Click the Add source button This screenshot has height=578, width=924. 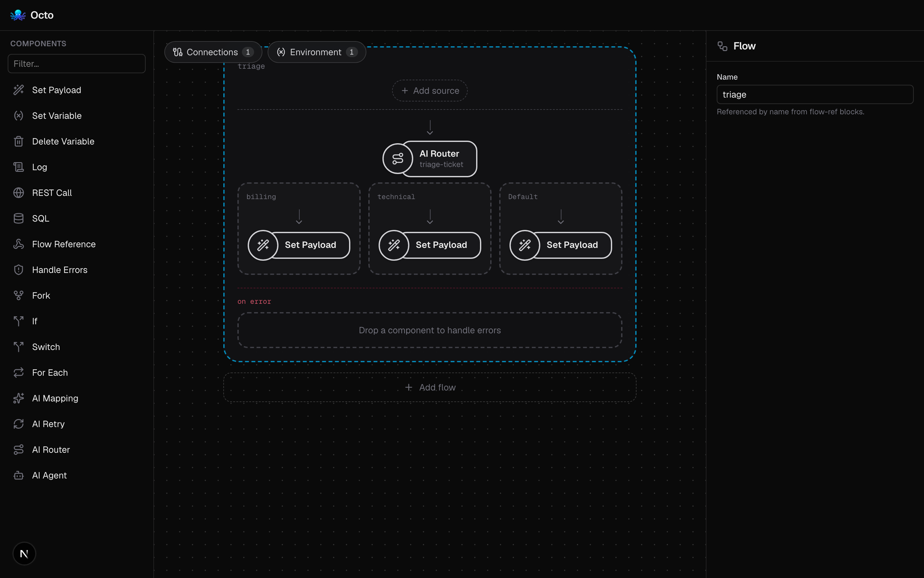(430, 91)
